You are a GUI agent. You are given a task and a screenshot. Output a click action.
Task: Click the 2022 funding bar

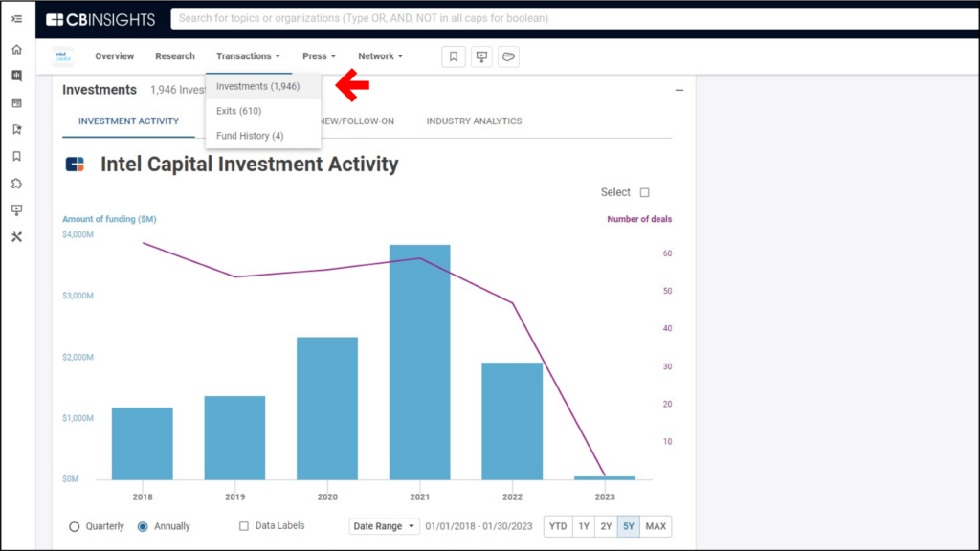(512, 421)
